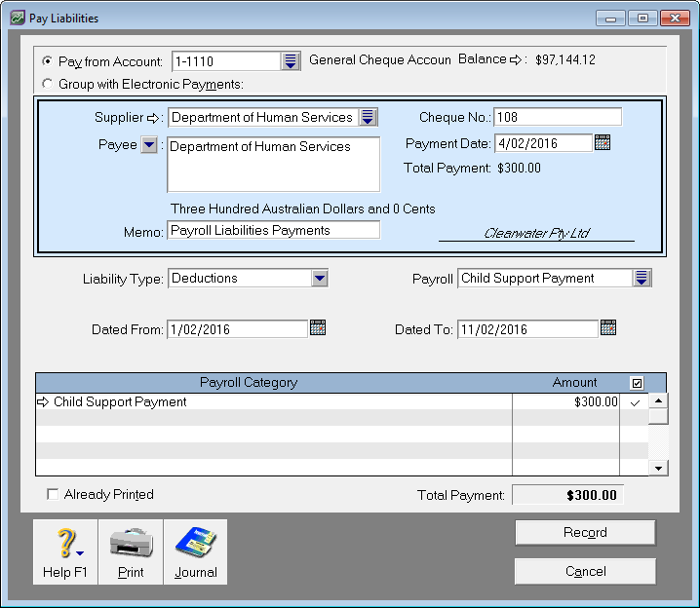Open the Dated To calendar icon
The width and height of the screenshot is (700, 608).
click(x=608, y=328)
